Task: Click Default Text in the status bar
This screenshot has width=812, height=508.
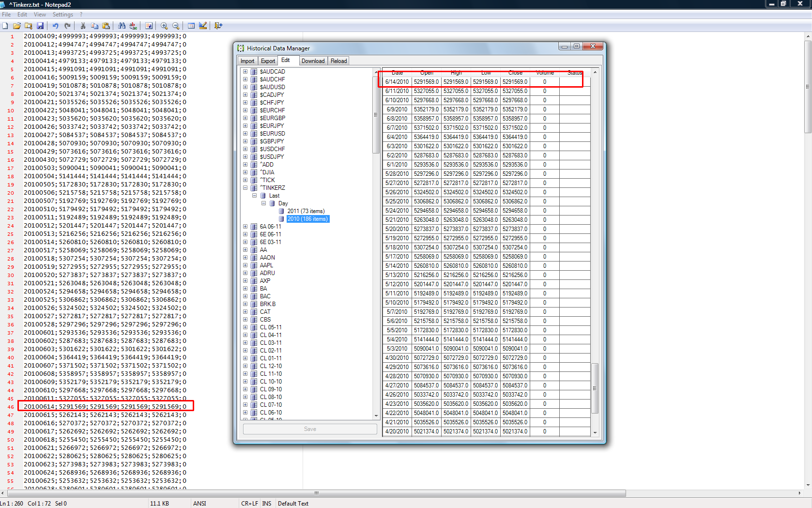Action: (x=293, y=504)
